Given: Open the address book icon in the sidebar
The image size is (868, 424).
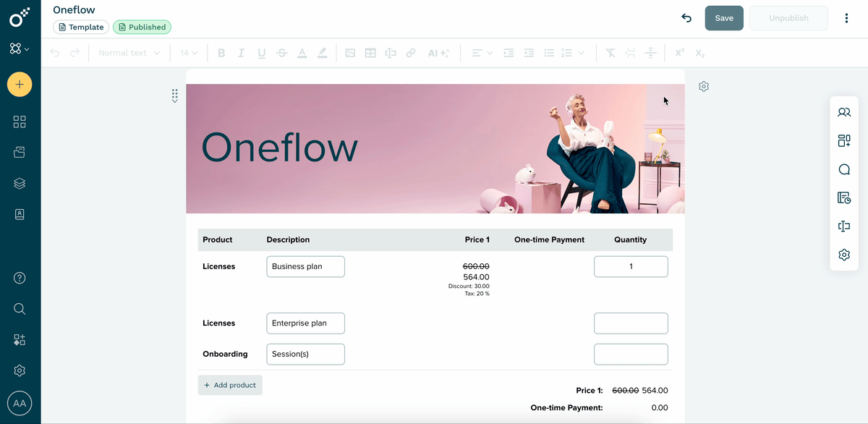Looking at the screenshot, I should tap(20, 215).
